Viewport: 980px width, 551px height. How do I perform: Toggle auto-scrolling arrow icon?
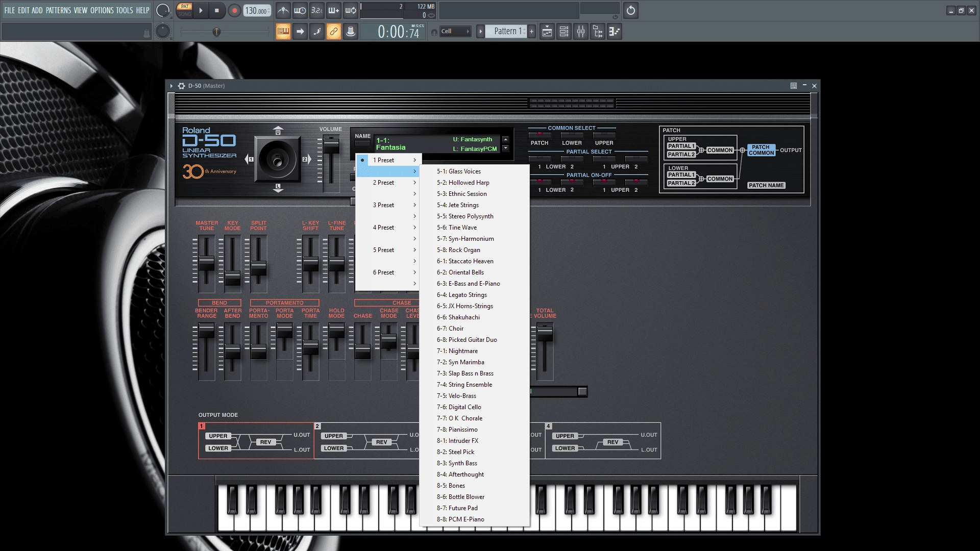coord(300,32)
